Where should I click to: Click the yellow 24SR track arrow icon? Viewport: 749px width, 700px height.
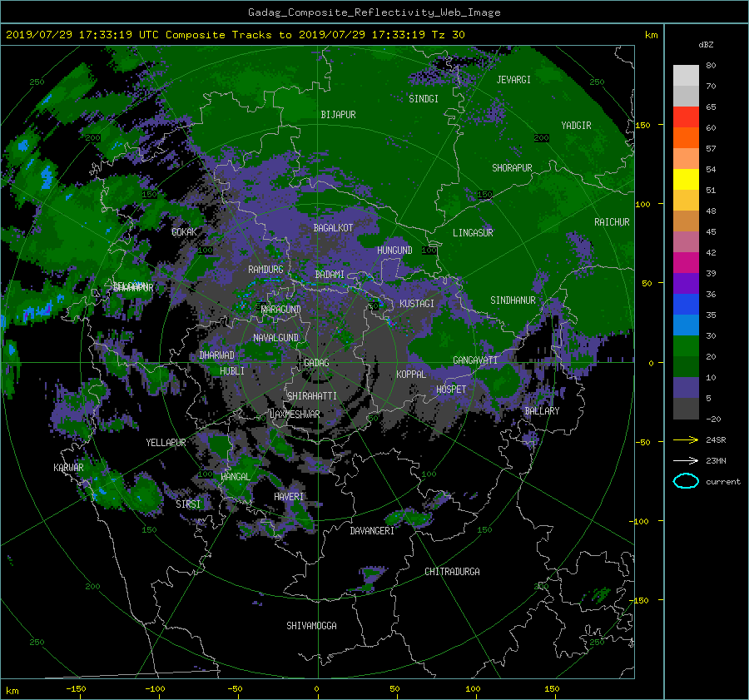(686, 440)
